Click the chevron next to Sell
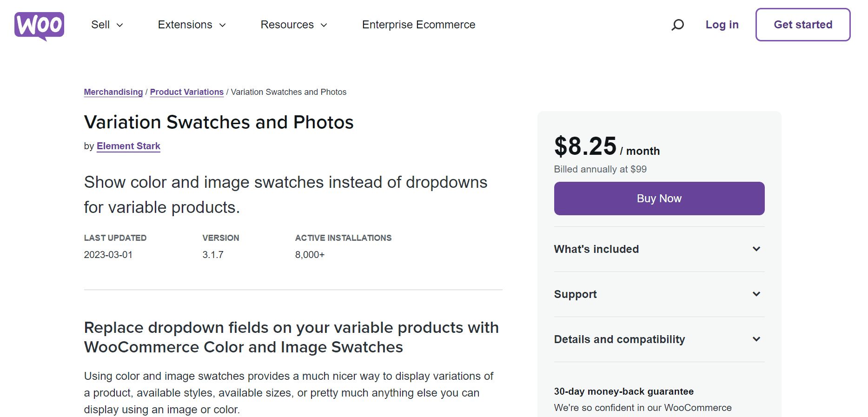 [119, 25]
